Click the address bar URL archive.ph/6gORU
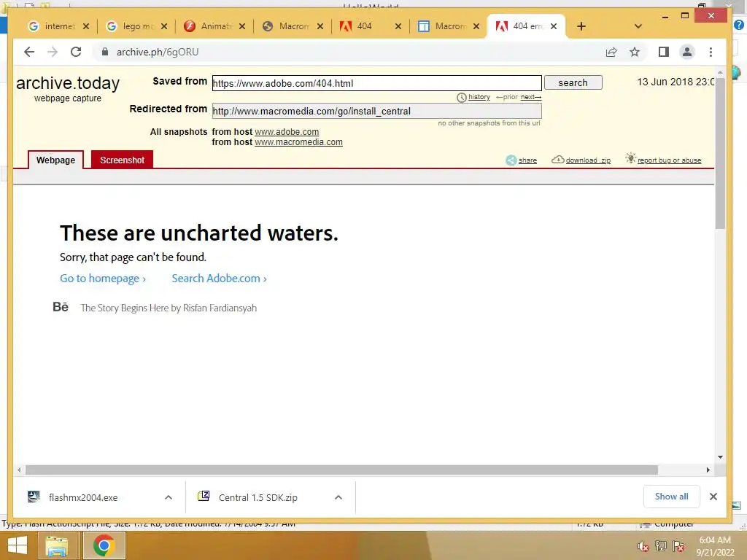 (158, 52)
